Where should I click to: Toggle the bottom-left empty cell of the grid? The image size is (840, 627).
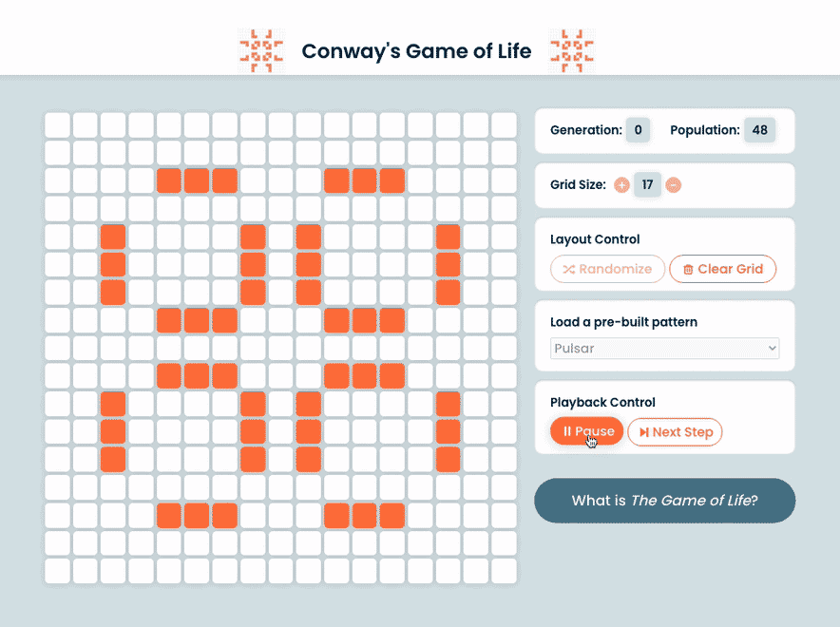coord(57,571)
